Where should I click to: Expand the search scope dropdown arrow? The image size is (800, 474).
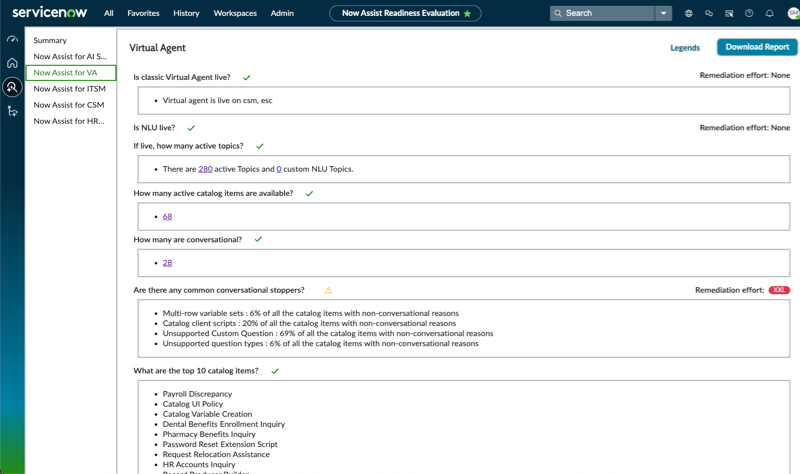point(663,13)
